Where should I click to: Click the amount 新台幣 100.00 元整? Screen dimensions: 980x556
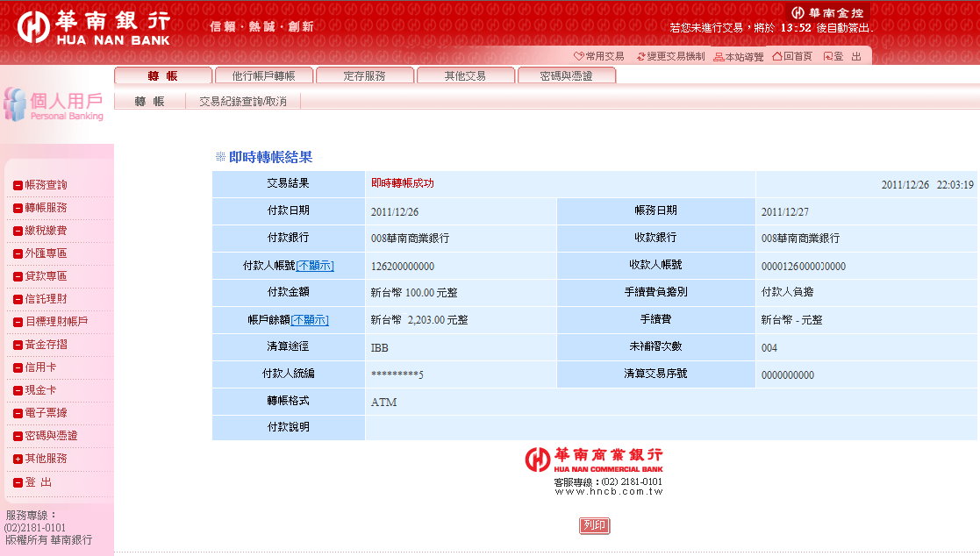click(414, 292)
